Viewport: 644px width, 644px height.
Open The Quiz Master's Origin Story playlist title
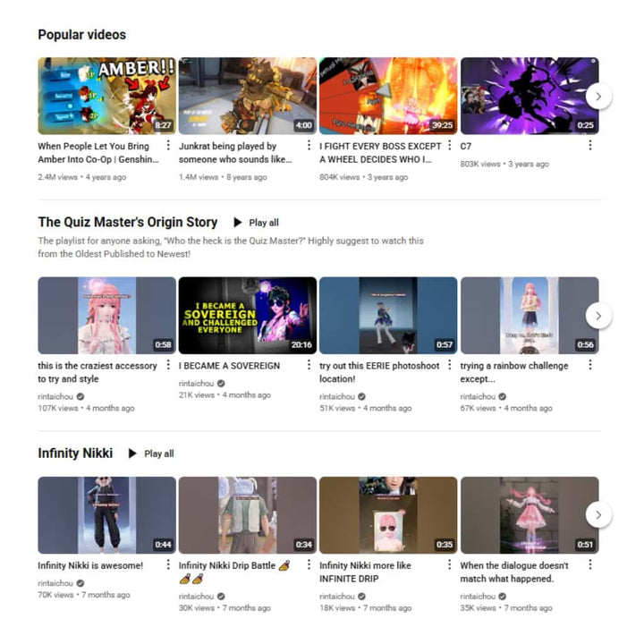(127, 222)
